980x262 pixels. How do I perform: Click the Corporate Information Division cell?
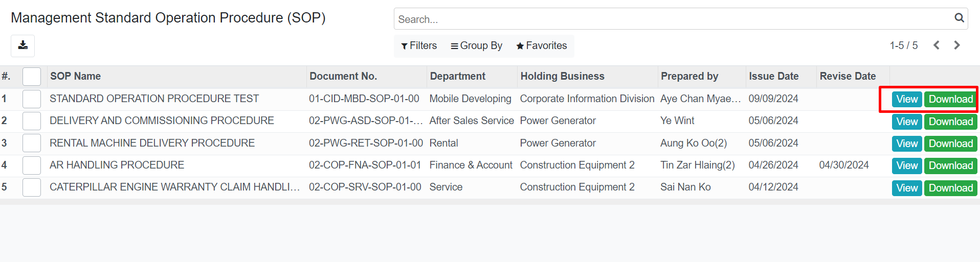tap(587, 99)
